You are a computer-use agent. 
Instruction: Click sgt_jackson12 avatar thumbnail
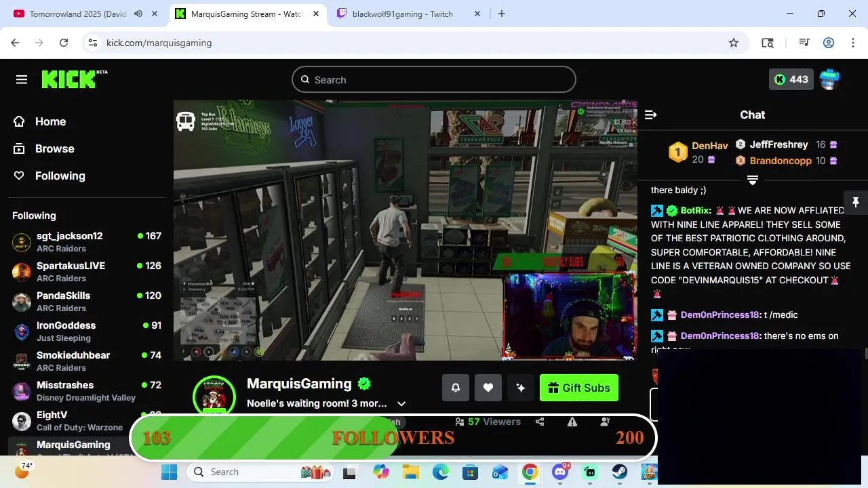pyautogui.click(x=22, y=242)
